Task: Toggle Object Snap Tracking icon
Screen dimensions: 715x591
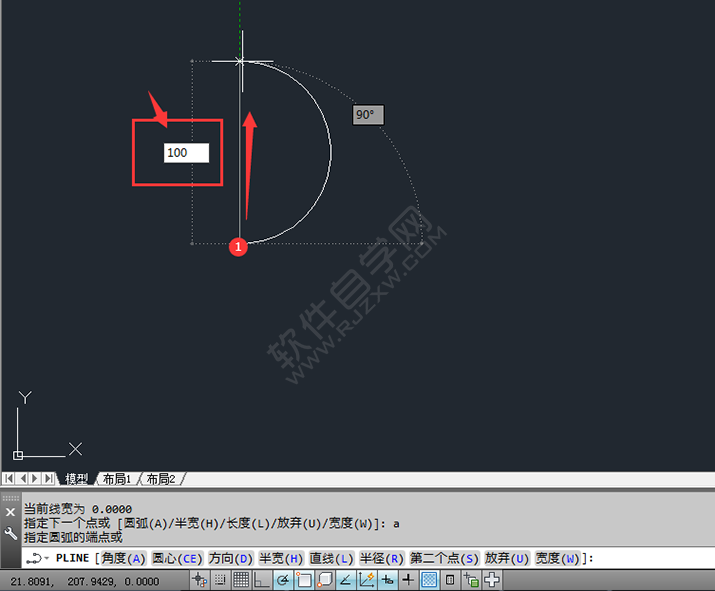Action: 346,580
